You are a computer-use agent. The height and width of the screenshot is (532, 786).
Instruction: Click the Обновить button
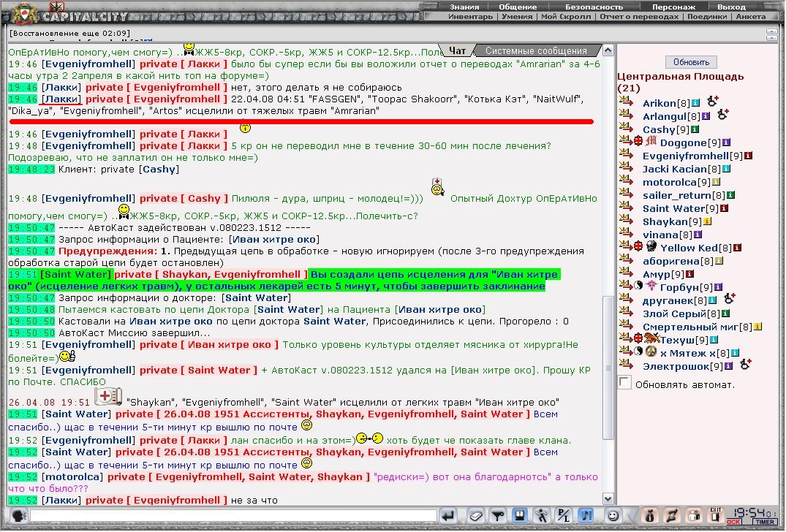click(x=691, y=62)
